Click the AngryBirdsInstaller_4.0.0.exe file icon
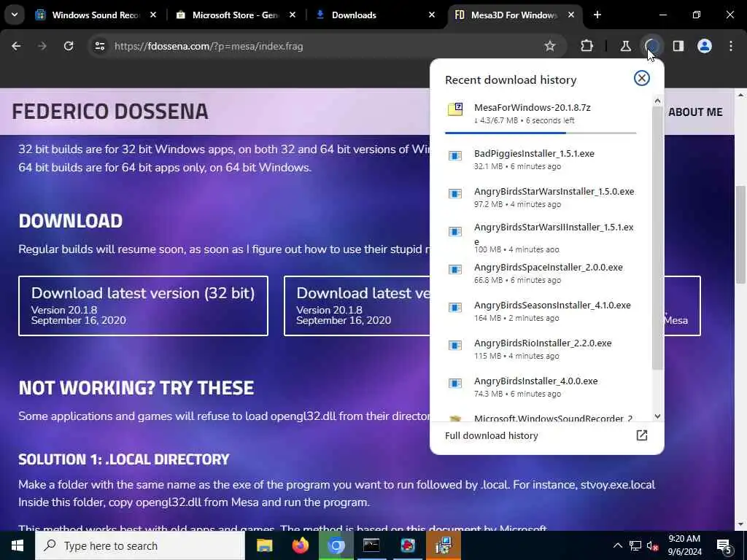747x560 pixels. pyautogui.click(x=455, y=384)
